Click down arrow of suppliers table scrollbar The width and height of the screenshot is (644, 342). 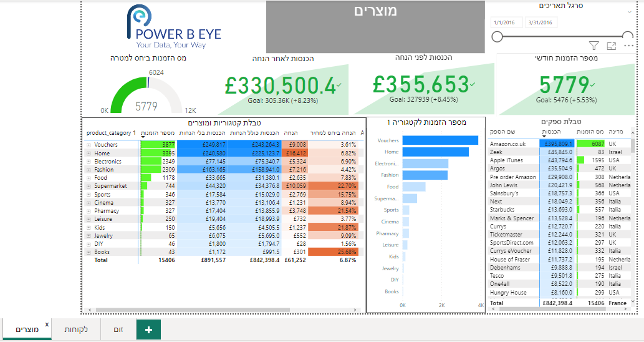point(633,301)
